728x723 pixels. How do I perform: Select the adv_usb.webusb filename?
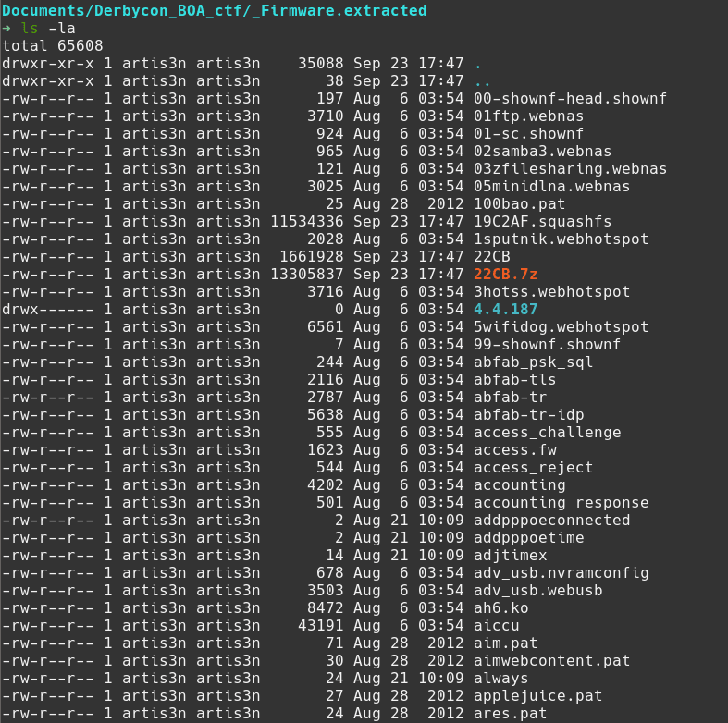click(x=537, y=591)
